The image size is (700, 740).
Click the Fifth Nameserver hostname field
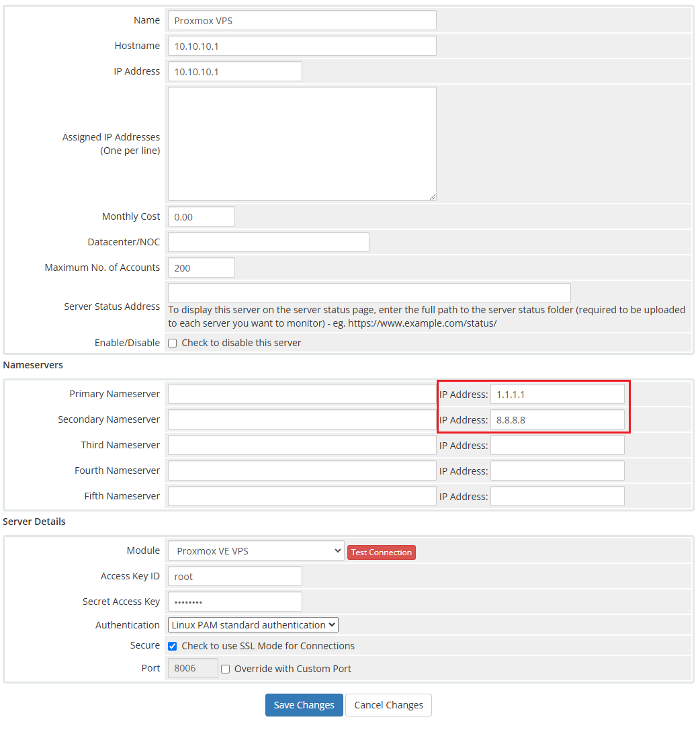pyautogui.click(x=302, y=496)
